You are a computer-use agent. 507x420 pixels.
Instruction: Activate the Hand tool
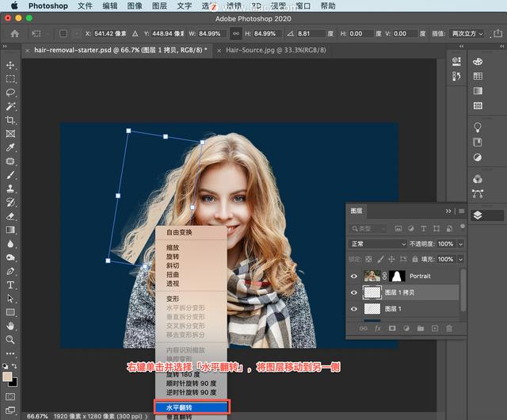(10, 326)
